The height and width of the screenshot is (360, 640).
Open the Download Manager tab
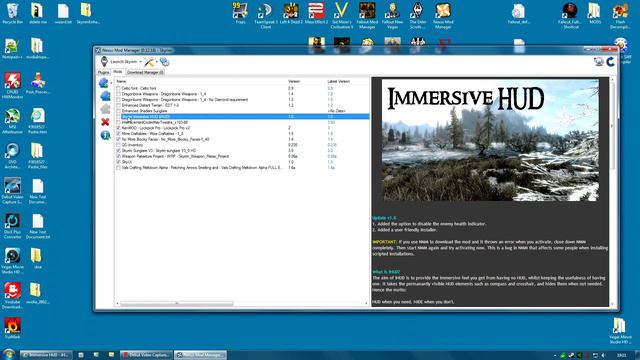(145, 72)
